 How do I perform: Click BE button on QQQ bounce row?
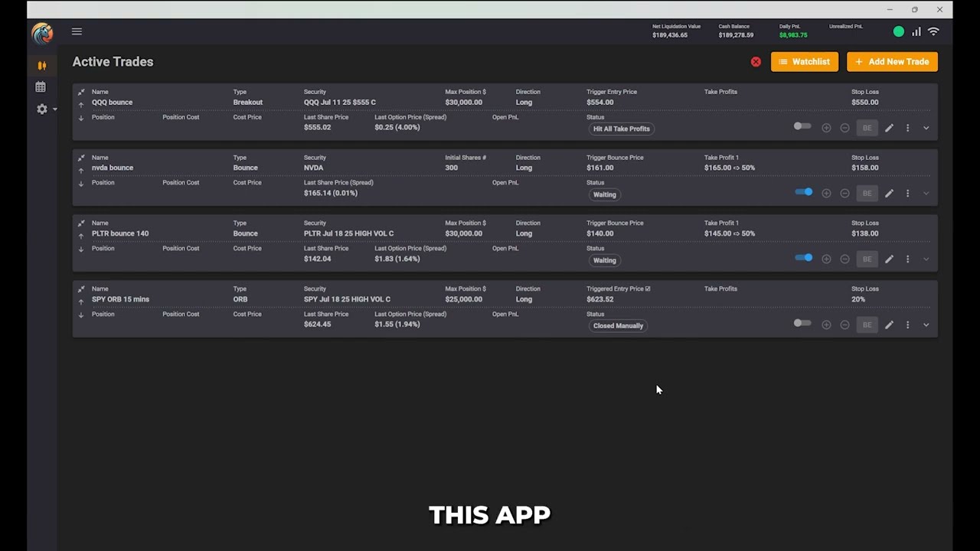867,128
